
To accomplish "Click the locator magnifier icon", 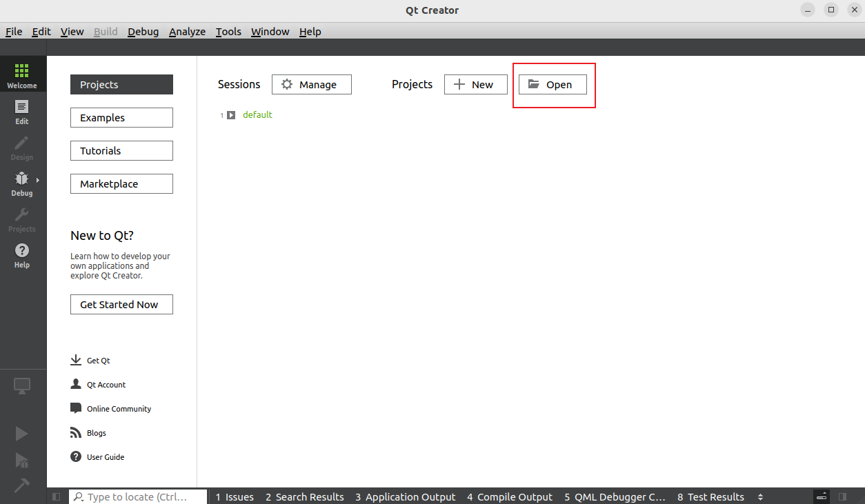I will coord(79,496).
